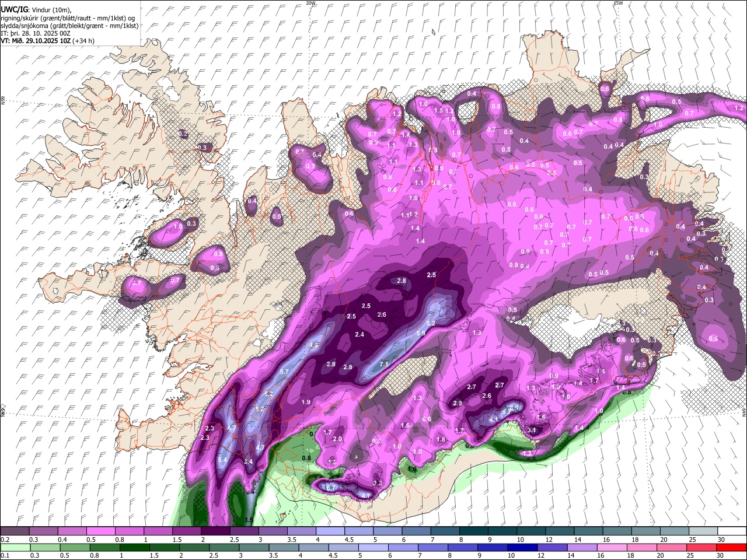Select upper legend swatch between 4 and 4.5

coord(330,531)
